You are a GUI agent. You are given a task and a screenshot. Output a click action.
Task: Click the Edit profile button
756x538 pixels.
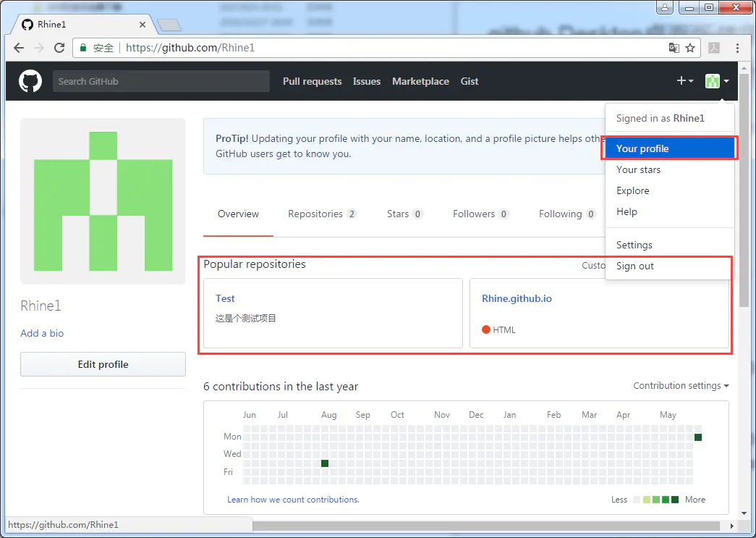[x=103, y=364]
